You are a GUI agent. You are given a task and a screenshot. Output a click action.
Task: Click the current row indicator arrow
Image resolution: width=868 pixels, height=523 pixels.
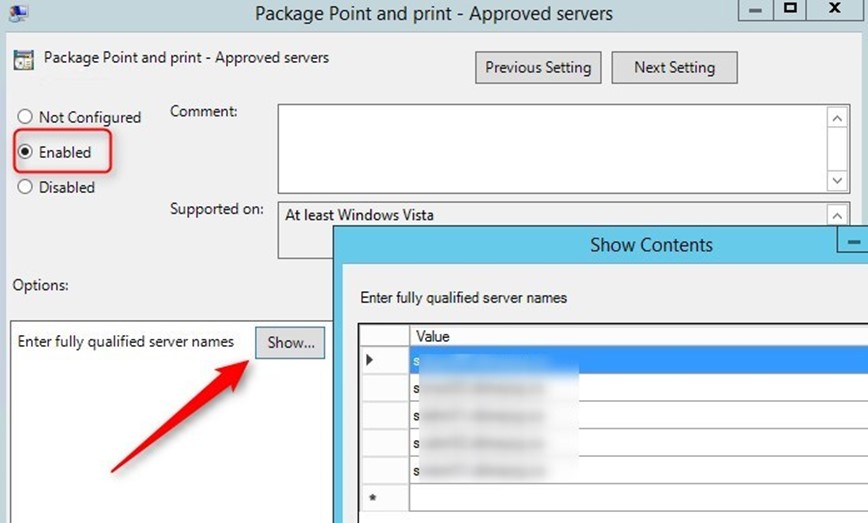point(370,360)
